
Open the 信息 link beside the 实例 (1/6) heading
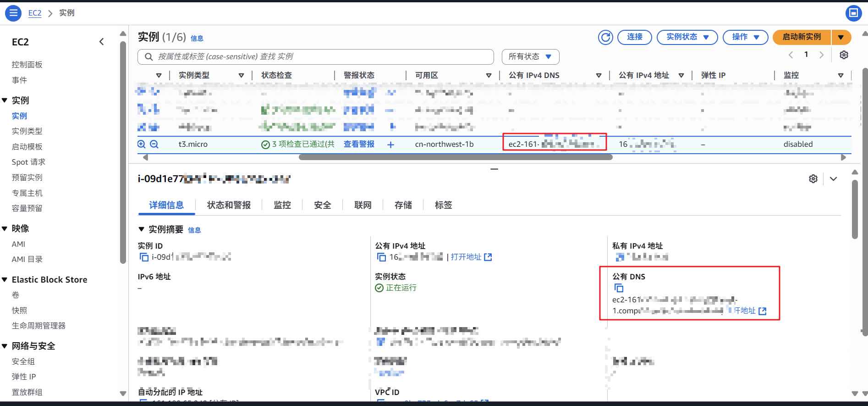tap(197, 39)
